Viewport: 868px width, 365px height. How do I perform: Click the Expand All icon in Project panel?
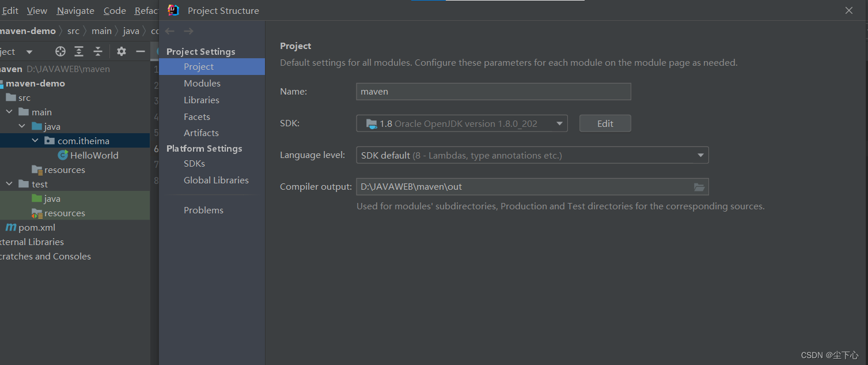coord(79,51)
